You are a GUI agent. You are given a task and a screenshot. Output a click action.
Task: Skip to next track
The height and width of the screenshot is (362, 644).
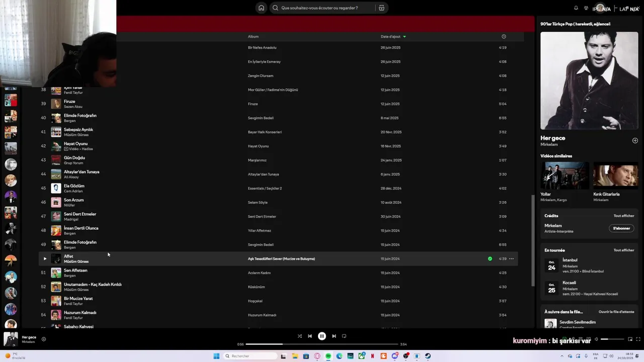point(334,336)
